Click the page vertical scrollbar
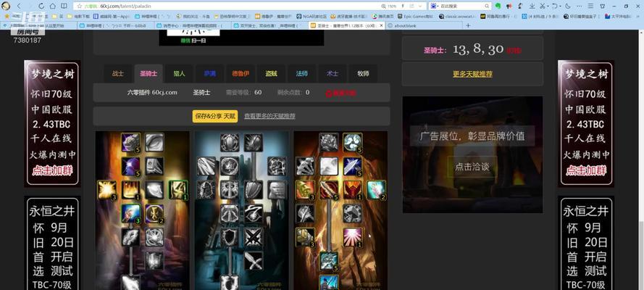The image size is (644, 290). [641, 254]
